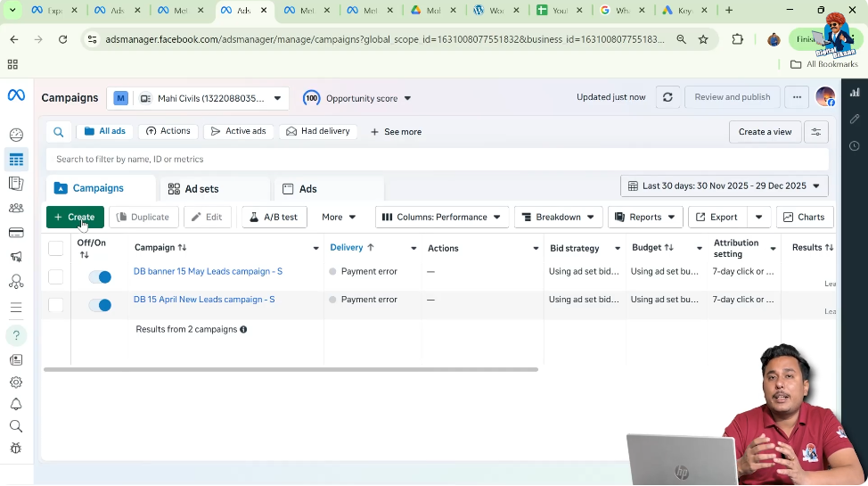Select the Active ads filter view
Viewport: 868px width, 486px height.
coord(239,131)
